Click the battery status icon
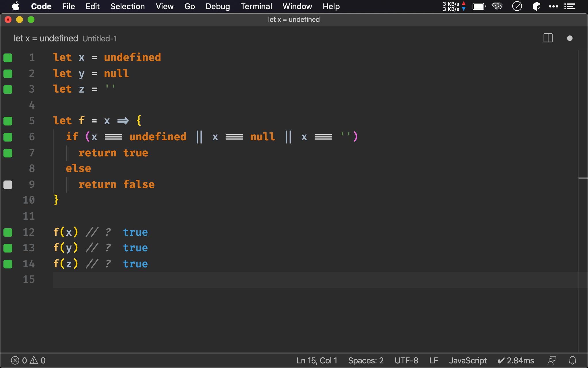This screenshot has width=588, height=368. click(479, 6)
